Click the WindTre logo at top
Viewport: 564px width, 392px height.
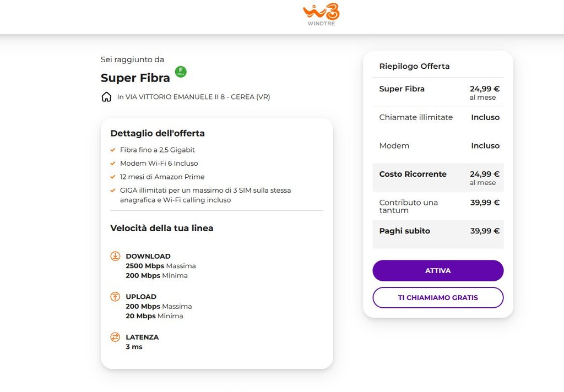[321, 15]
